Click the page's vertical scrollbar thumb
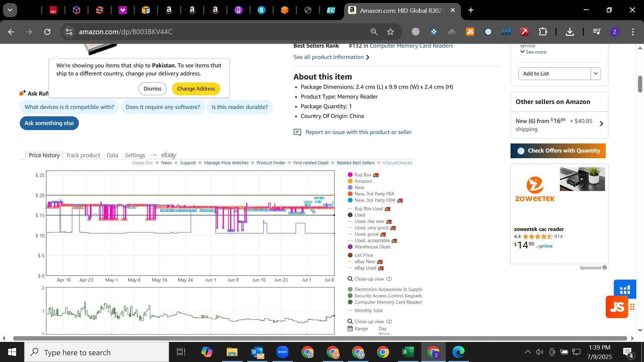 click(x=640, y=84)
